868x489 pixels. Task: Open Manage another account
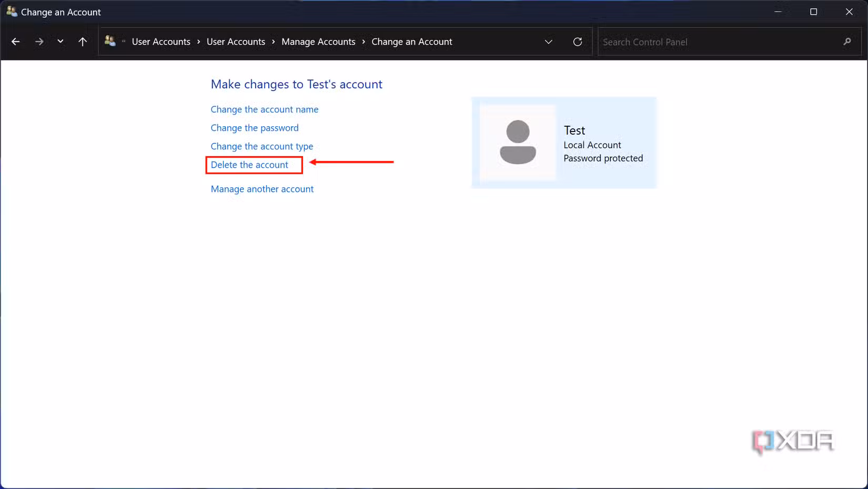click(x=261, y=189)
